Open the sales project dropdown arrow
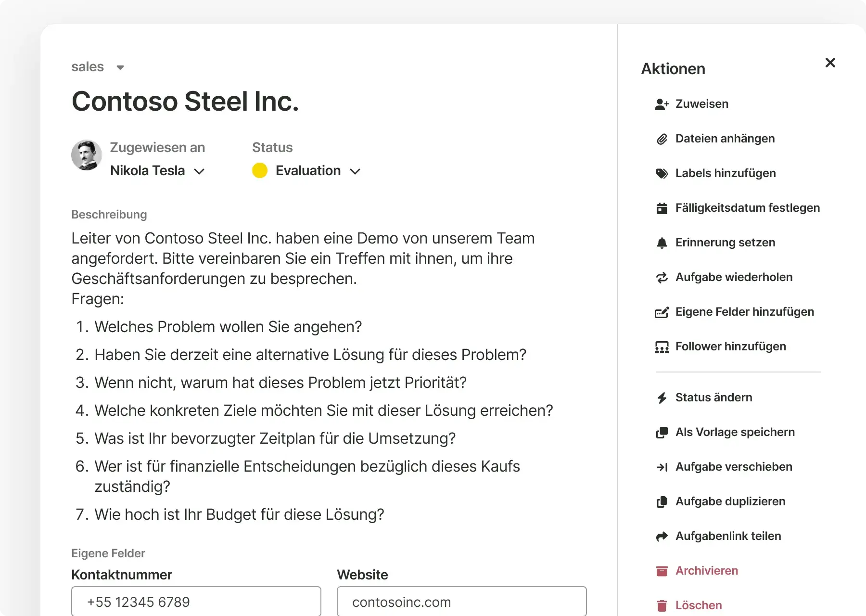The width and height of the screenshot is (866, 616). tap(120, 67)
